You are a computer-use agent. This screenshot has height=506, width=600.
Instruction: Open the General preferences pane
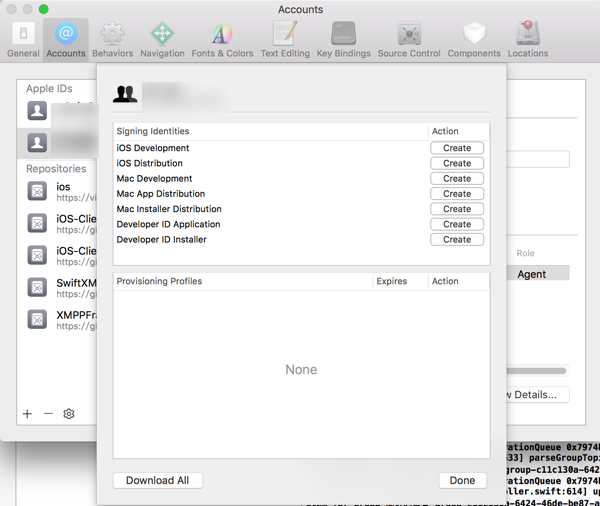(23, 40)
